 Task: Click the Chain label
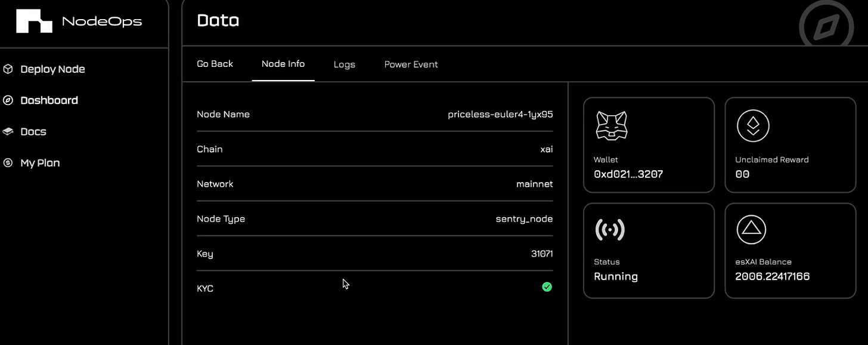point(210,149)
